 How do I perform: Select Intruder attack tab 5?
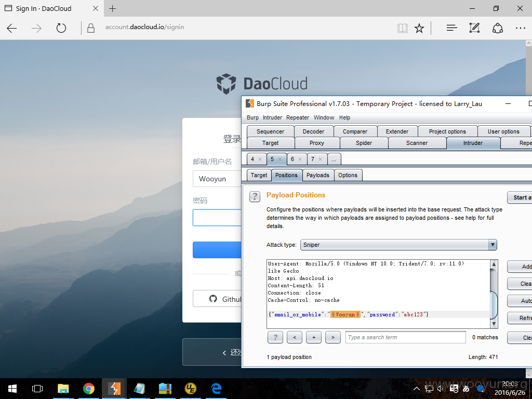coord(272,159)
